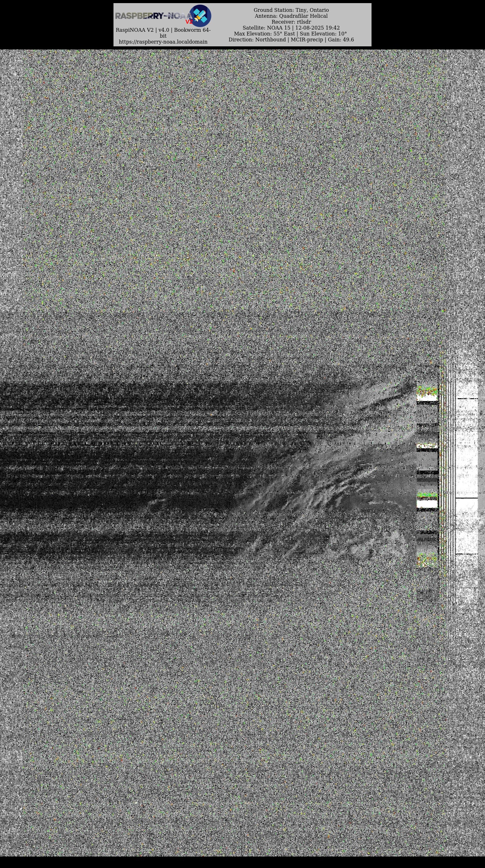The image size is (485, 868).
Task: Click the Receiver: rtlsdr text
Action: 291,22
